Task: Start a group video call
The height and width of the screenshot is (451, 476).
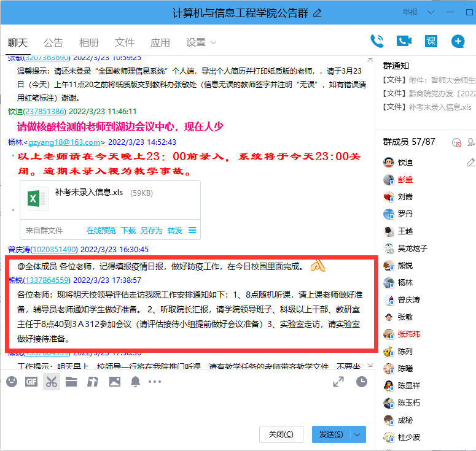Action: pyautogui.click(x=404, y=41)
